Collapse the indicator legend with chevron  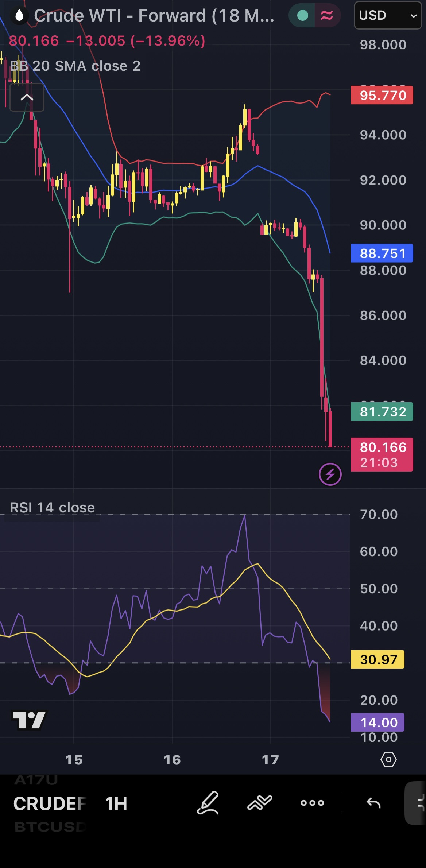pyautogui.click(x=27, y=97)
